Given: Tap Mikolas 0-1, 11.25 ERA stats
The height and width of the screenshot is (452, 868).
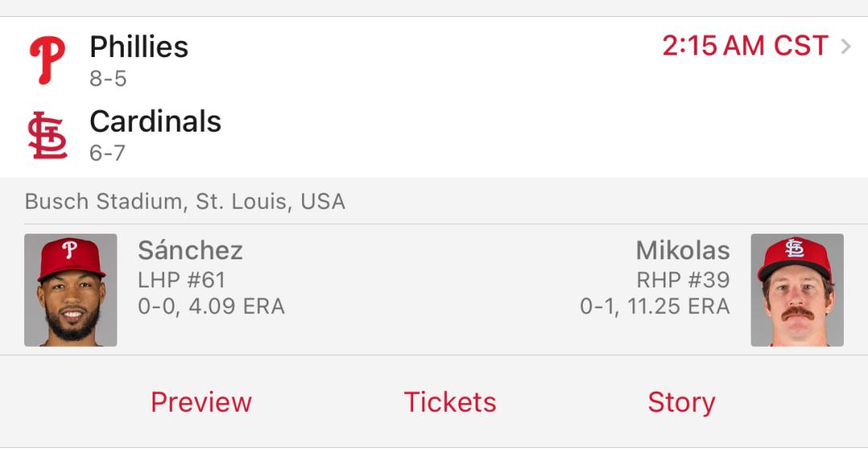Looking at the screenshot, I should point(655,307).
